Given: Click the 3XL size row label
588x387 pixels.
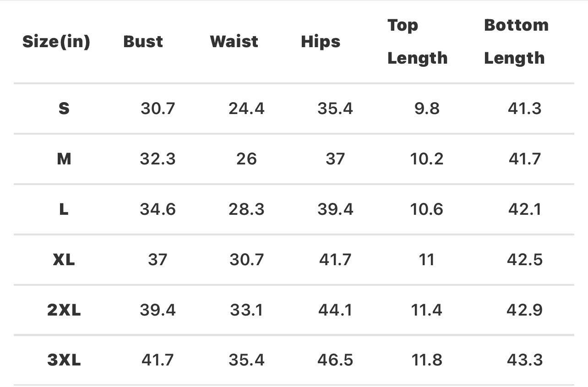Looking at the screenshot, I should click(64, 360).
